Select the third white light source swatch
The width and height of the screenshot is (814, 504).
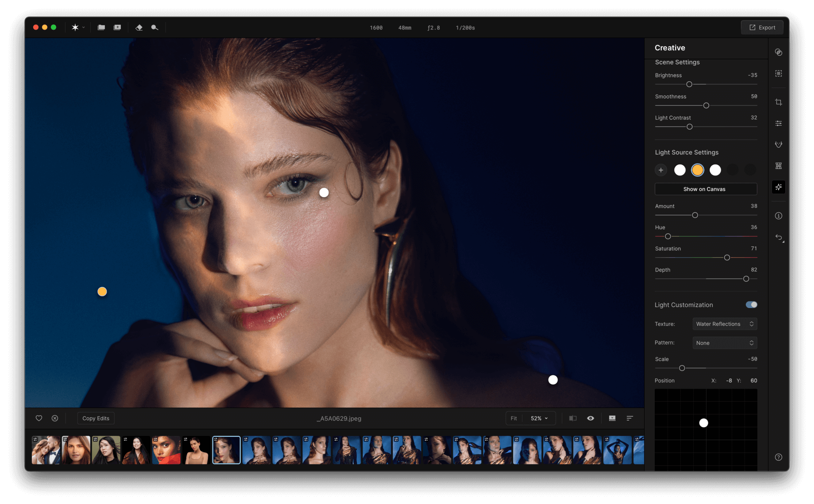pos(715,170)
